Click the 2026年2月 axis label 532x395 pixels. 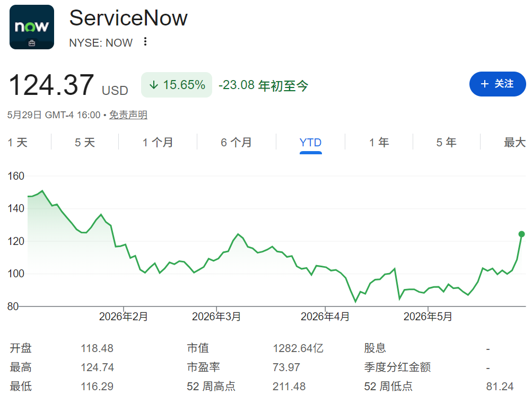pos(124,317)
